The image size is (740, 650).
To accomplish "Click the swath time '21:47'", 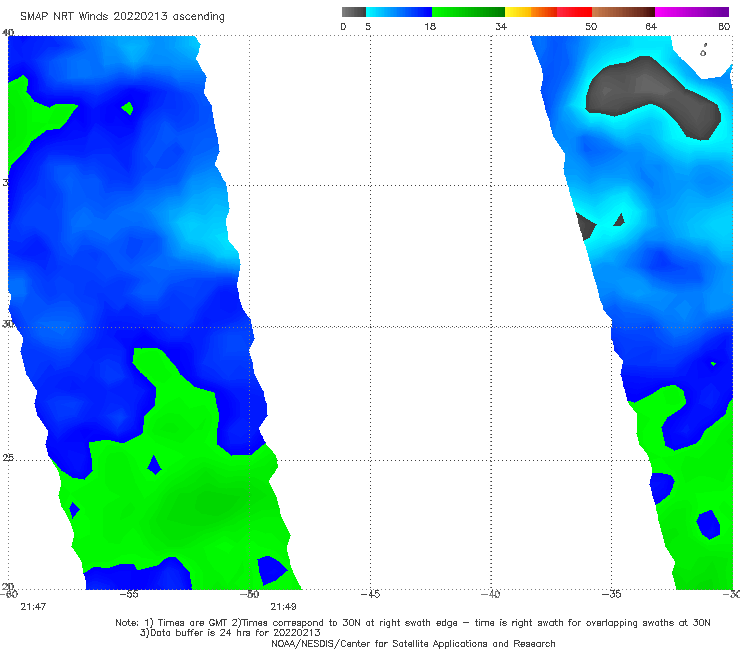I will [33, 607].
